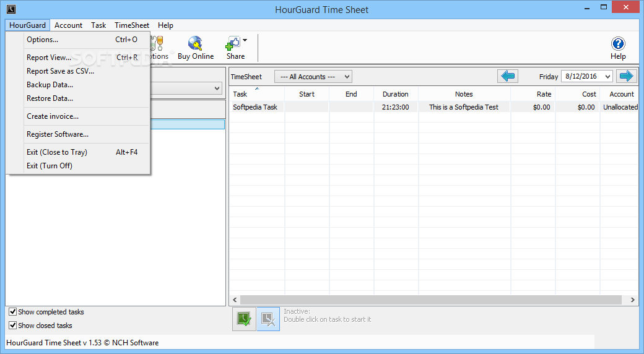This screenshot has height=354, width=644.
Task: Select Exit (Close to Tray)
Action: (77, 152)
